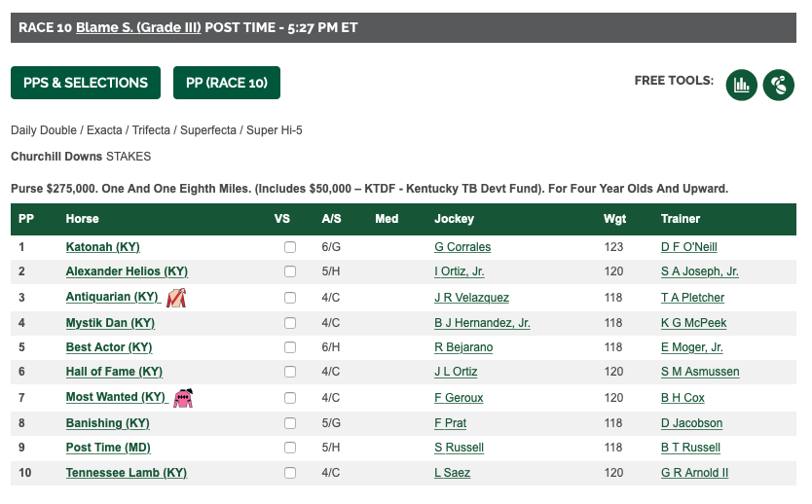Open trainer K G McPeek link
This screenshot has height=504, width=812.
pos(693,323)
